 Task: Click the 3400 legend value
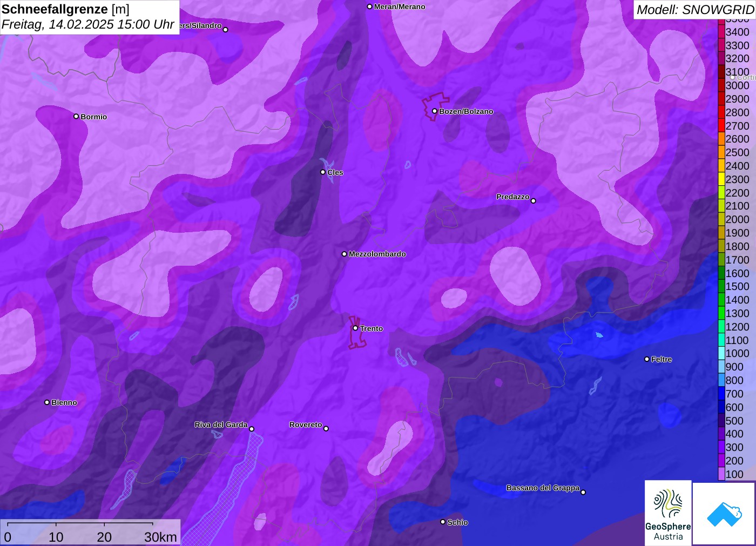click(x=738, y=32)
